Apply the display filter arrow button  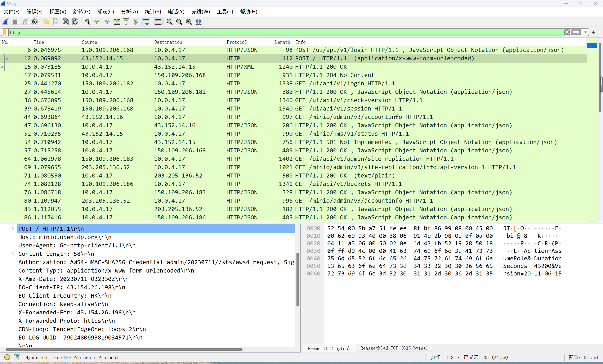(x=576, y=32)
